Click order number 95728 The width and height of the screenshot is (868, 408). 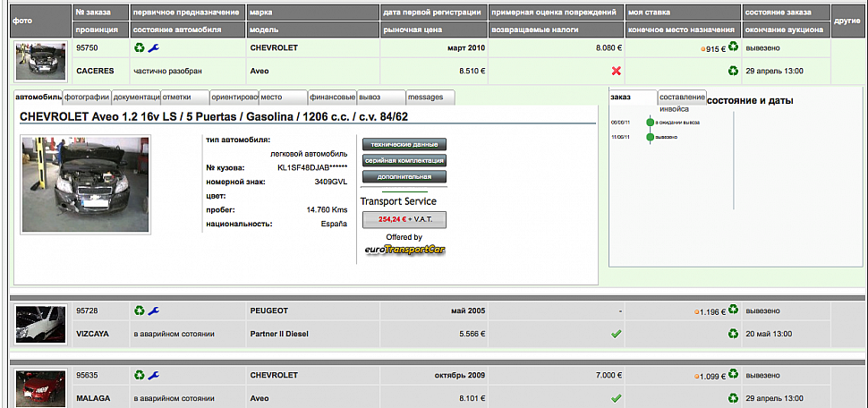point(87,311)
